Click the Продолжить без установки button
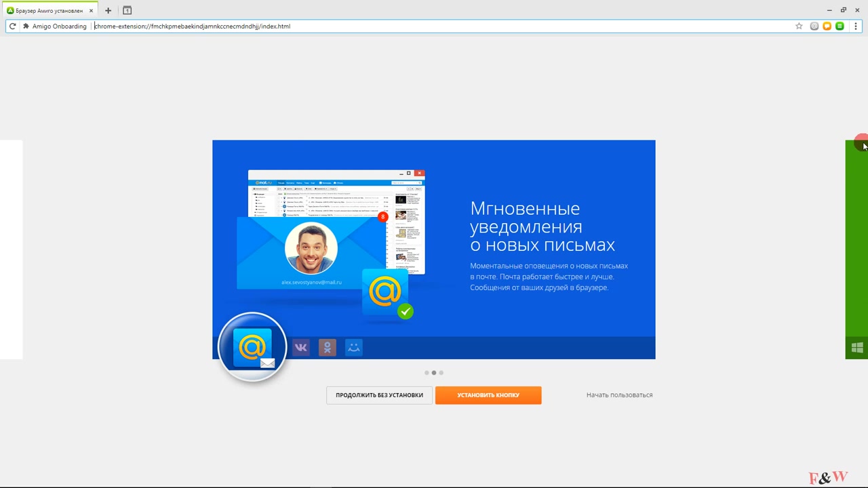The image size is (868, 488). (x=379, y=395)
